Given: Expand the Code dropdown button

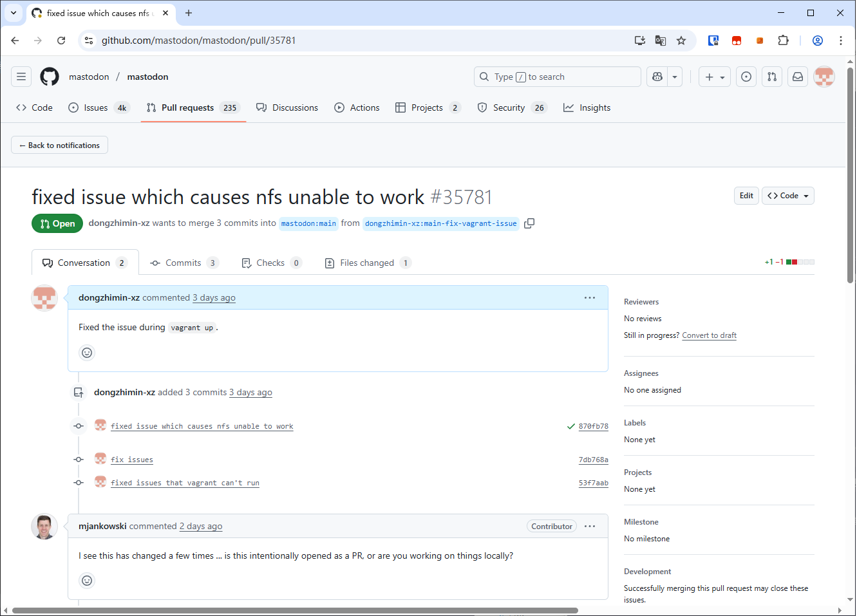Looking at the screenshot, I should tap(788, 196).
